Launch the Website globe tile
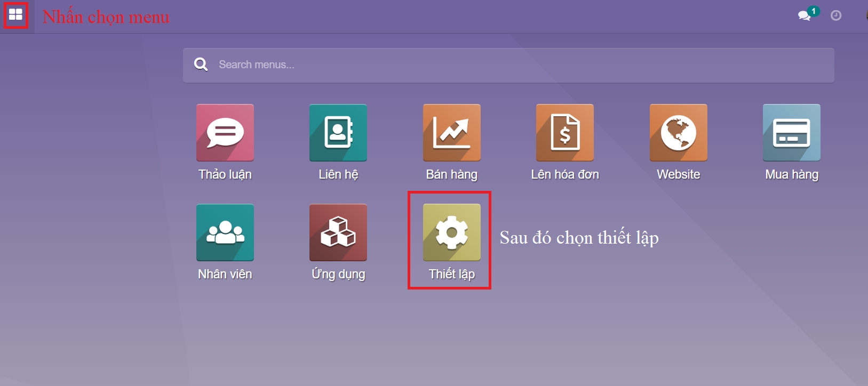 678,133
